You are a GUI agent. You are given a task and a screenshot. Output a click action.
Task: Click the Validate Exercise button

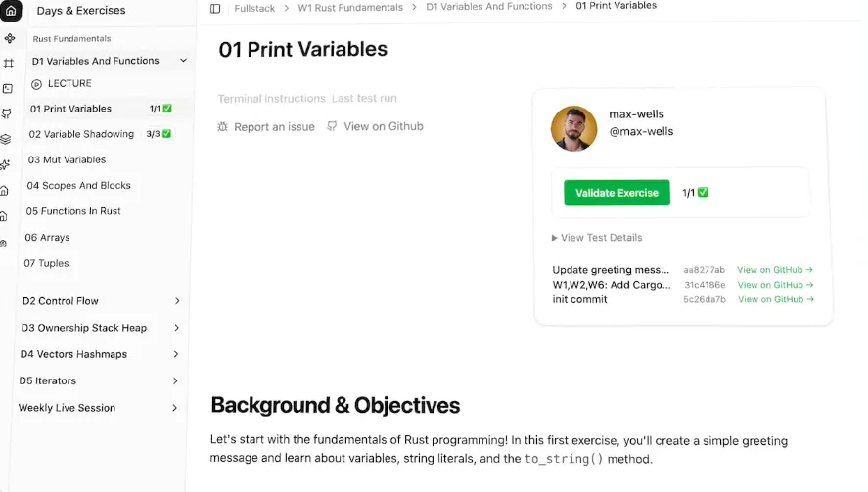(x=617, y=193)
